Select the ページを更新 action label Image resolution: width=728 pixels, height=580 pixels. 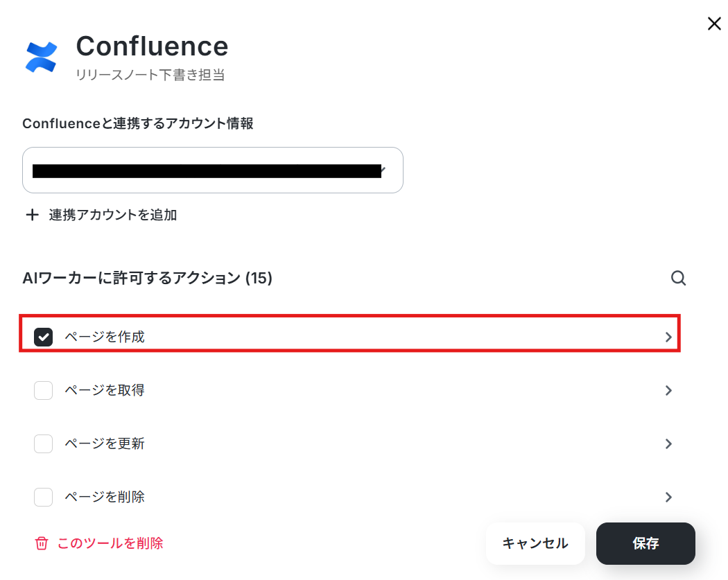(105, 443)
